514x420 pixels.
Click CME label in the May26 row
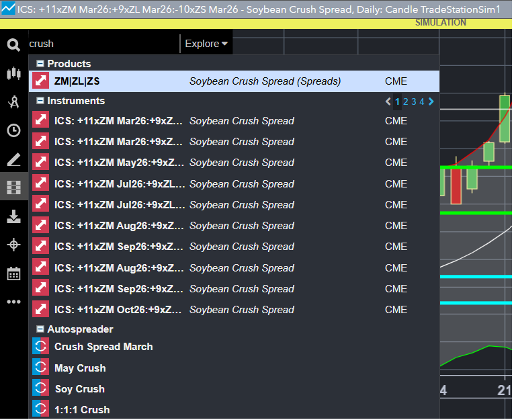(x=396, y=163)
